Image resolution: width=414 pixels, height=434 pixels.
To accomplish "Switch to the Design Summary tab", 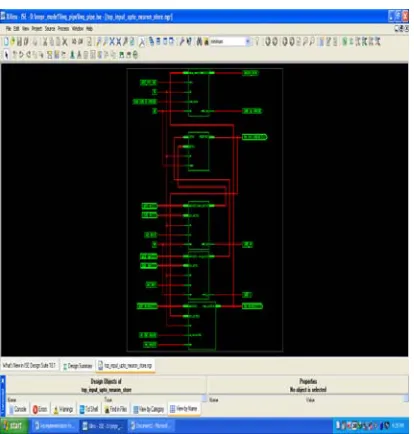I will coord(77,366).
